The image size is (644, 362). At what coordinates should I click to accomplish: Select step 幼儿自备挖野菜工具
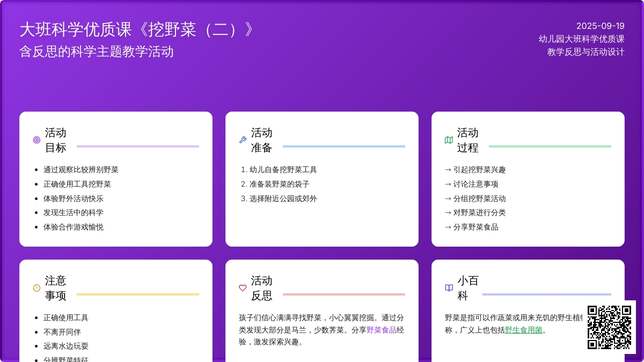(x=283, y=170)
